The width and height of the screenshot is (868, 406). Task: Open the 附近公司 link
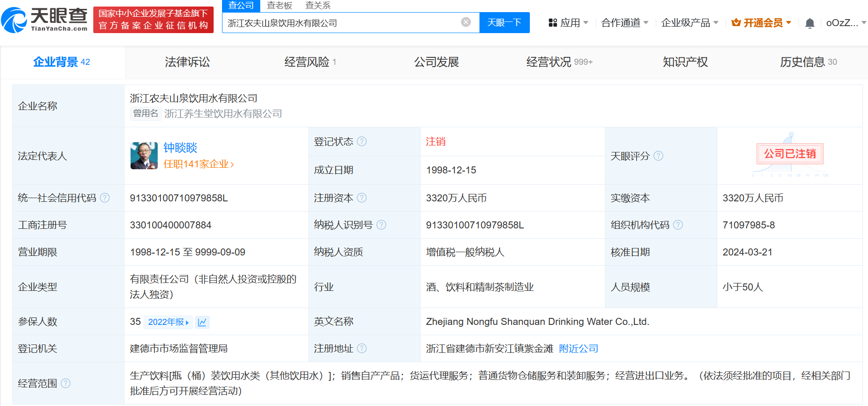tap(578, 348)
